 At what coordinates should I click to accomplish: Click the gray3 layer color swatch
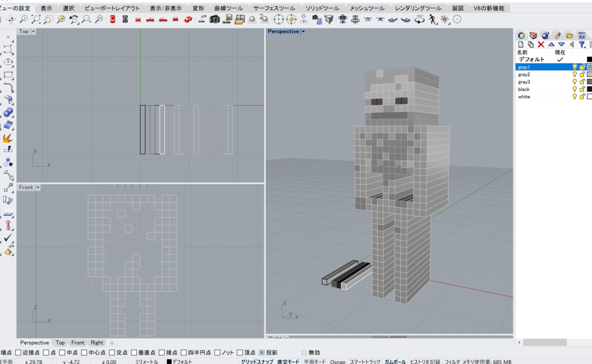(589, 82)
